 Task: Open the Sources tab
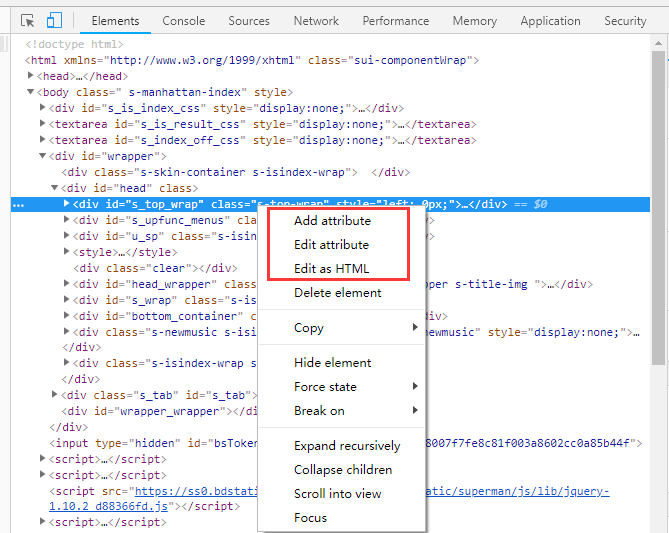pyautogui.click(x=249, y=21)
